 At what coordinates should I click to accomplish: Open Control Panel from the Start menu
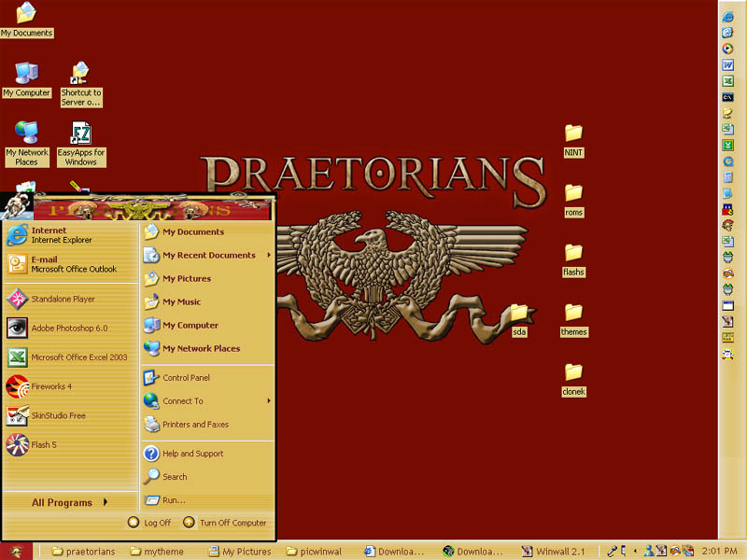pos(207,378)
